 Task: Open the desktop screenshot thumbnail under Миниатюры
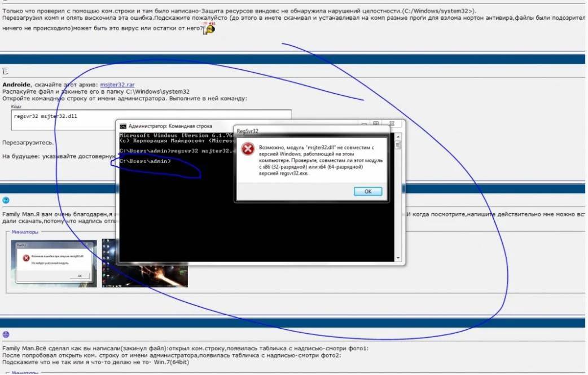145,263
